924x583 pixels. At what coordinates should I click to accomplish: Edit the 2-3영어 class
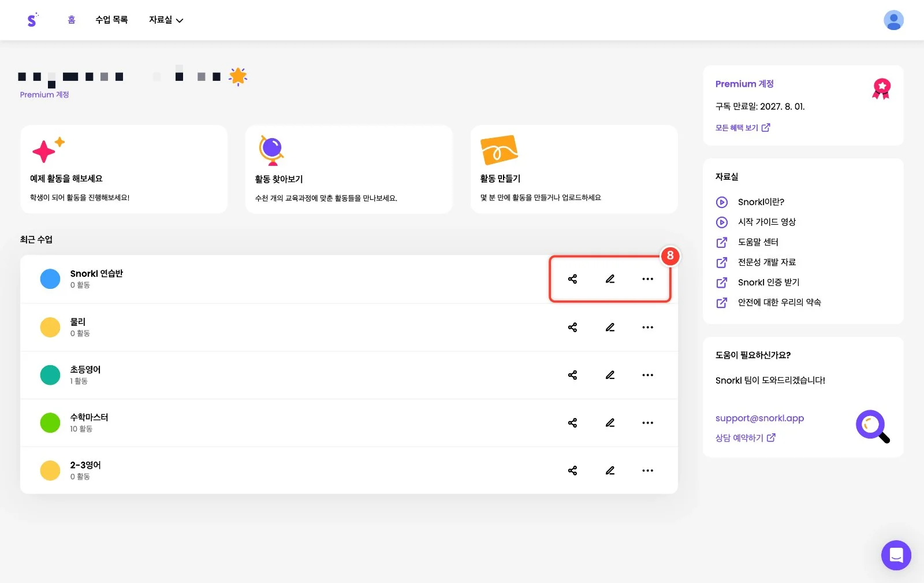(610, 470)
